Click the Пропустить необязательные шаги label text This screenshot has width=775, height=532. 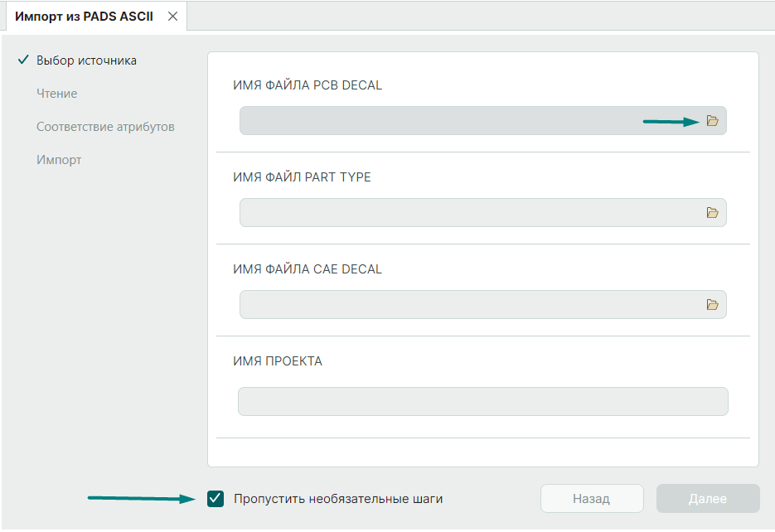338,499
